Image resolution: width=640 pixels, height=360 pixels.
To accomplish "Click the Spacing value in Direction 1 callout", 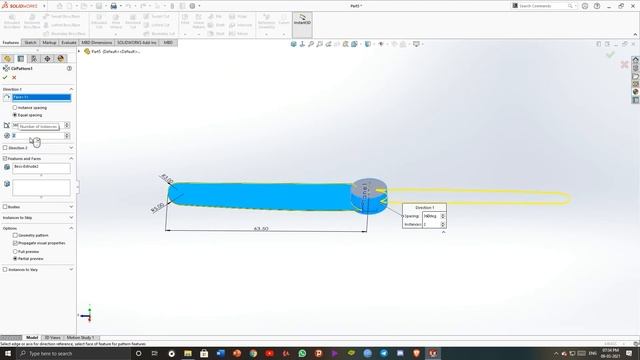I will click(x=431, y=216).
